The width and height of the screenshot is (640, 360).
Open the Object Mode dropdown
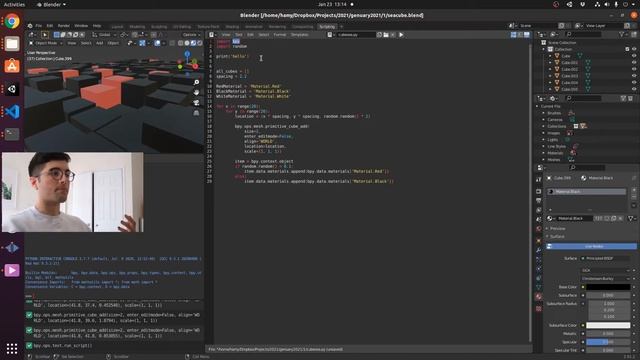pos(46,43)
